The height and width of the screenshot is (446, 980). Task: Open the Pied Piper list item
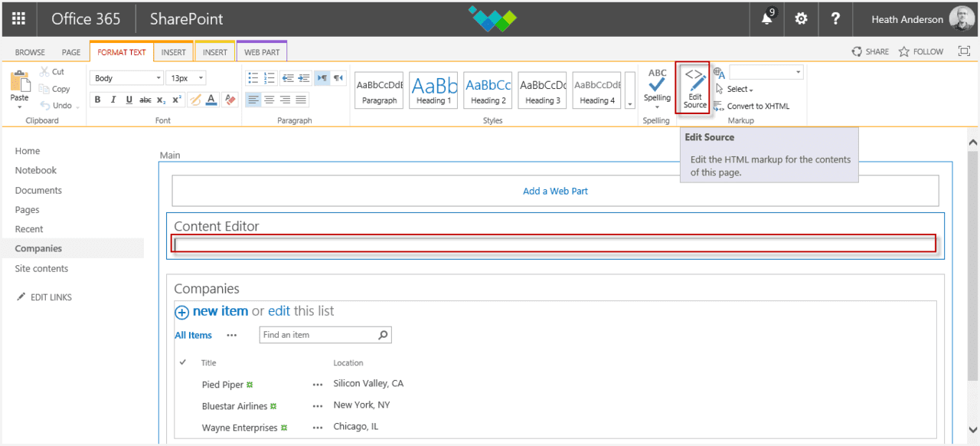pyautogui.click(x=223, y=385)
